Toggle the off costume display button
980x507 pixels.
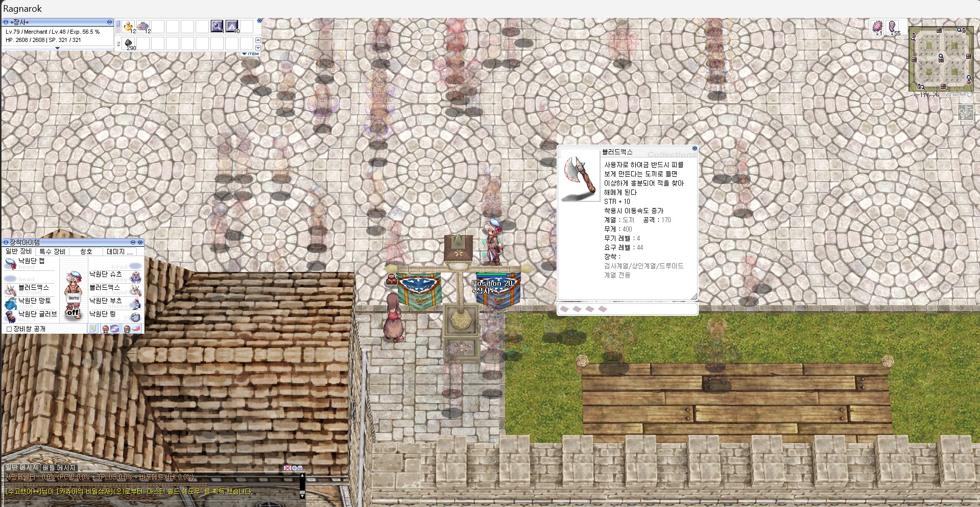click(74, 312)
